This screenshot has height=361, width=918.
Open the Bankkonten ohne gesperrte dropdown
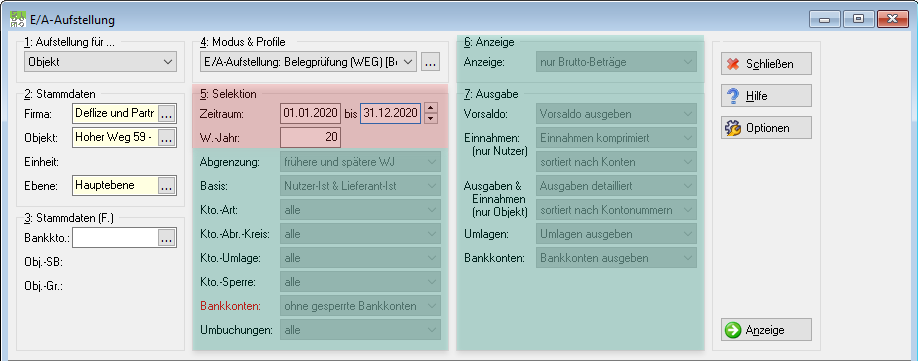360,305
